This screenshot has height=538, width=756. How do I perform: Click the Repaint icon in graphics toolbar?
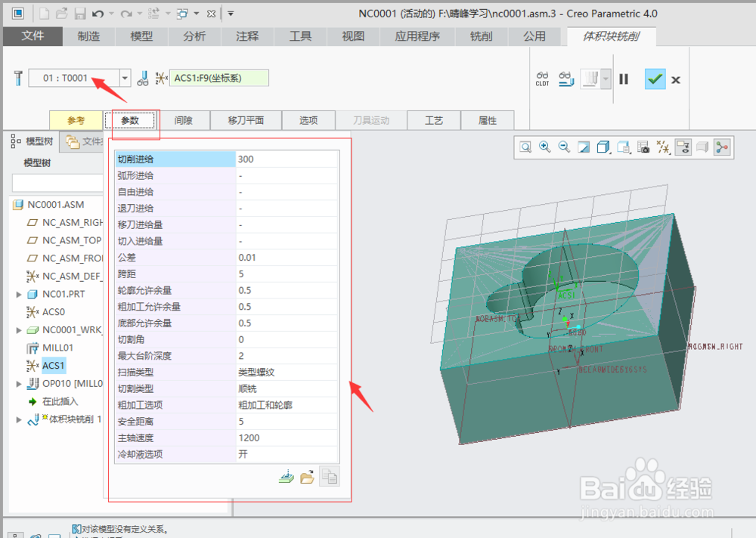pyautogui.click(x=584, y=147)
